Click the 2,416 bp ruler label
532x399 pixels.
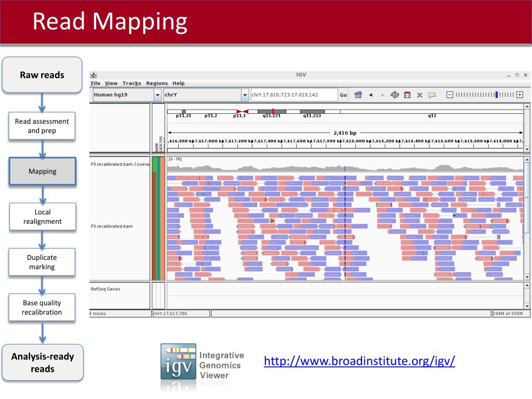[x=345, y=133]
